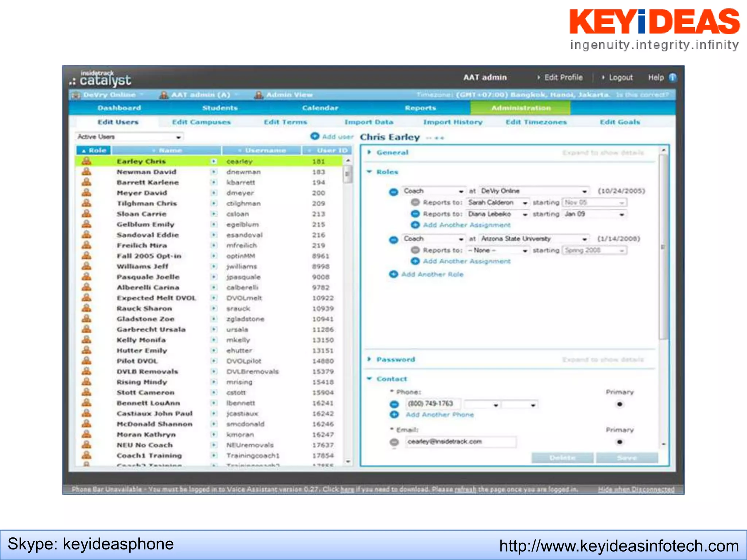Sort by the Username column header
The width and height of the screenshot is (747, 560).
(x=262, y=150)
